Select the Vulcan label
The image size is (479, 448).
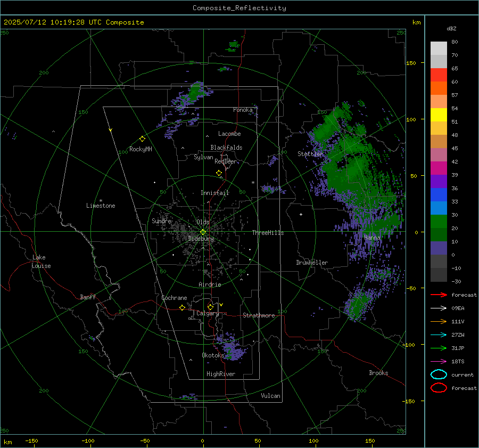coord(270,396)
